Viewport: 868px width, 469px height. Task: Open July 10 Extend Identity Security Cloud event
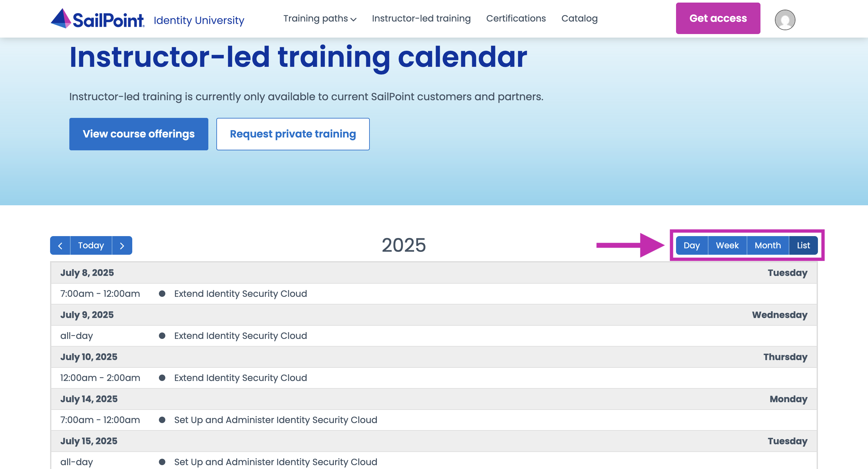240,378
